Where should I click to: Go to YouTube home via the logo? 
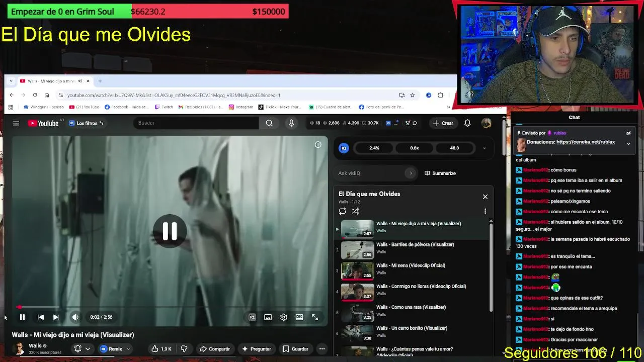pyautogui.click(x=43, y=123)
